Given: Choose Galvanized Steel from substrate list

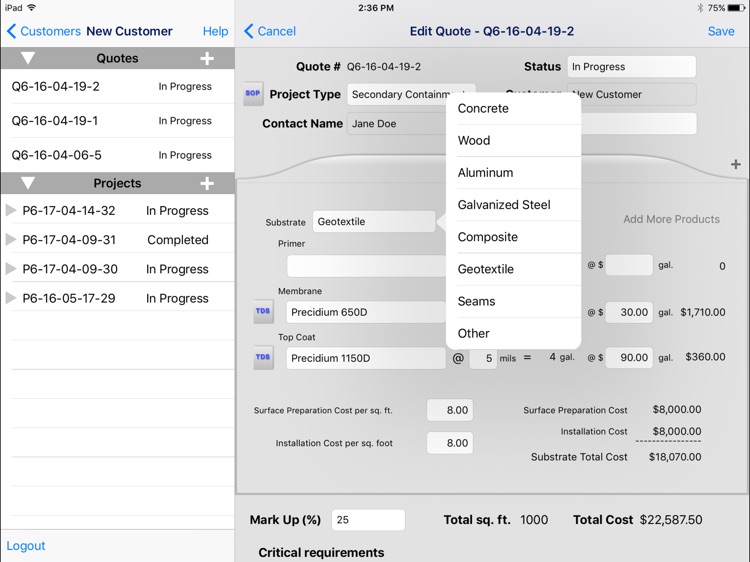Looking at the screenshot, I should pyautogui.click(x=504, y=205).
